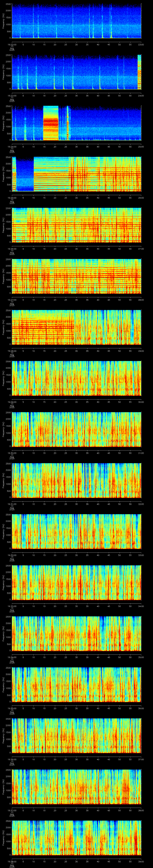Click the 19:37:00 start time label

[x=12, y=810]
